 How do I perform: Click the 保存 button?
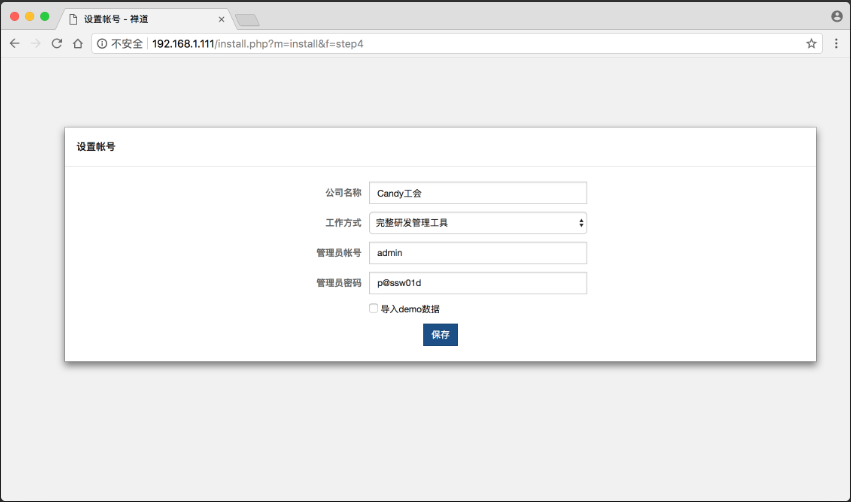tap(440, 334)
